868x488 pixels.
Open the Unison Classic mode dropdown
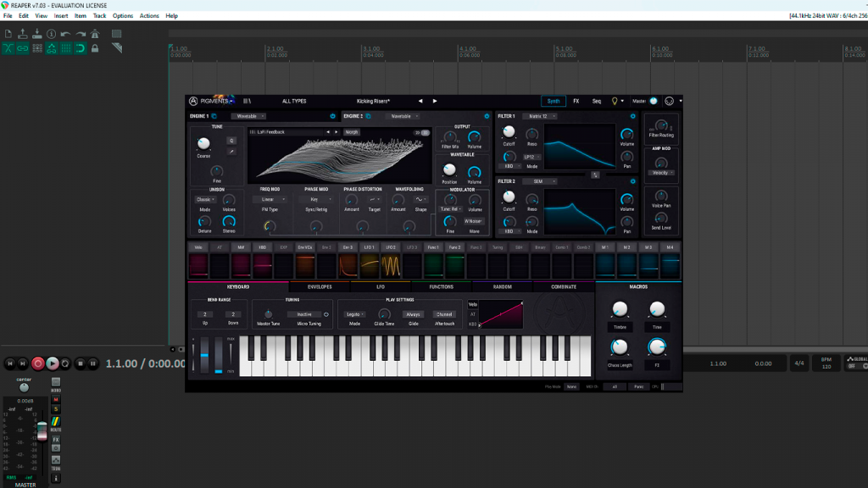pyautogui.click(x=205, y=199)
